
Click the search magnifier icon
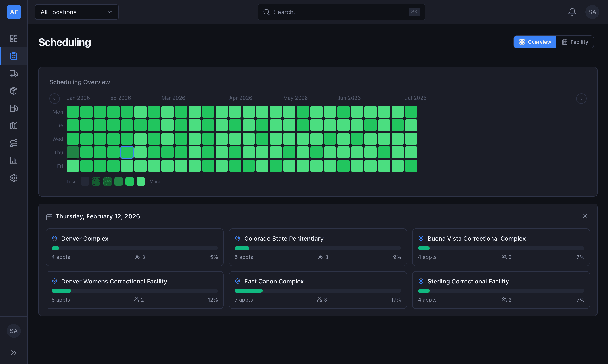[x=266, y=12]
